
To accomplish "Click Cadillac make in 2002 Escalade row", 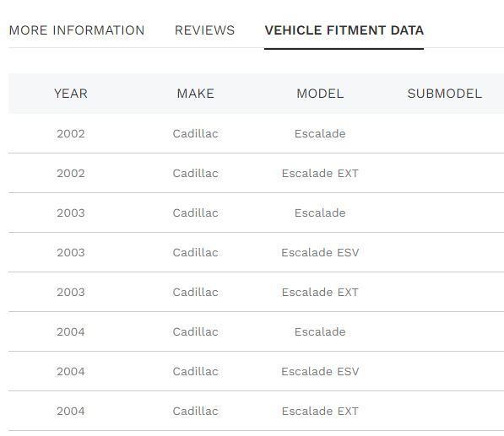I will [195, 133].
